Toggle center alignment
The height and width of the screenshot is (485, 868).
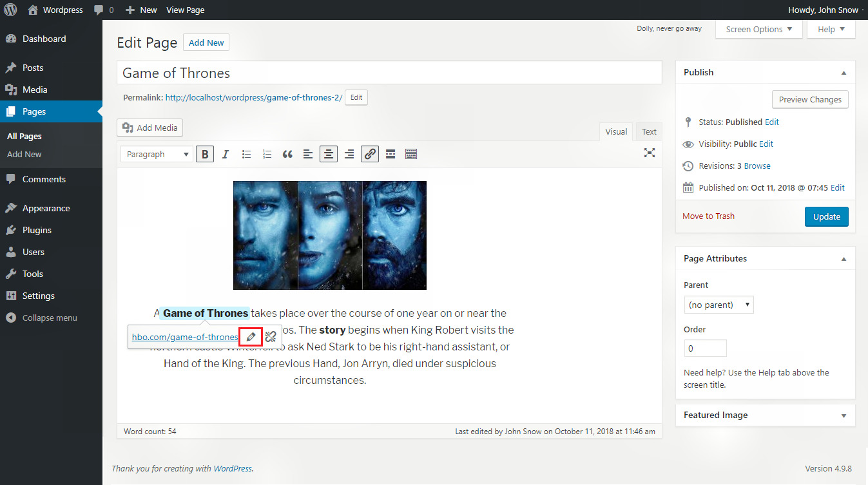[x=329, y=154]
